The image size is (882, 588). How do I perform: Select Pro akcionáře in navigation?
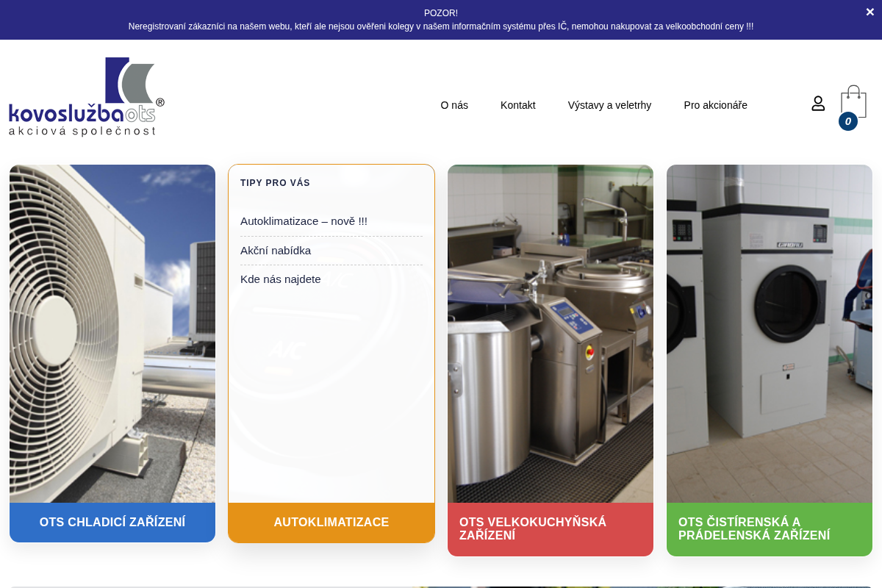point(715,105)
